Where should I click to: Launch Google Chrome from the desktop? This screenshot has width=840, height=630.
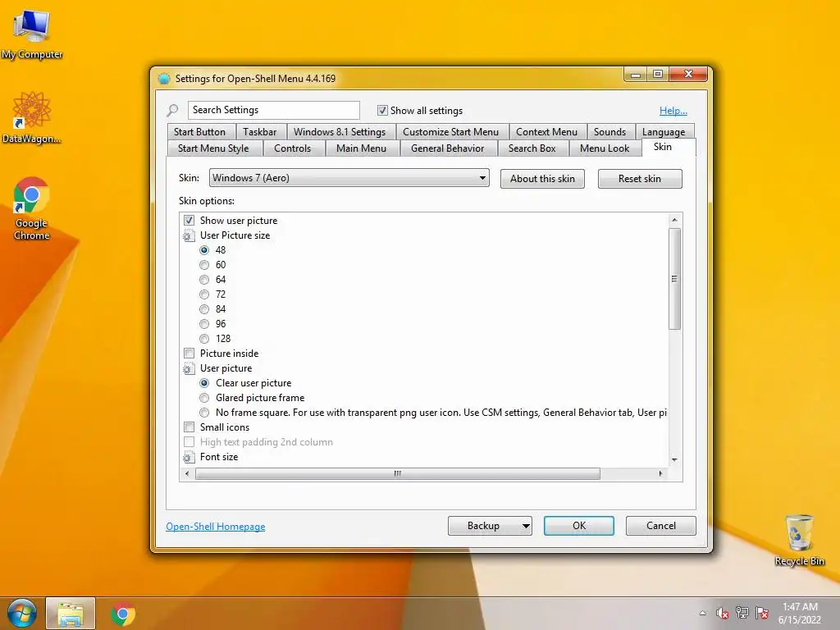coord(32,209)
